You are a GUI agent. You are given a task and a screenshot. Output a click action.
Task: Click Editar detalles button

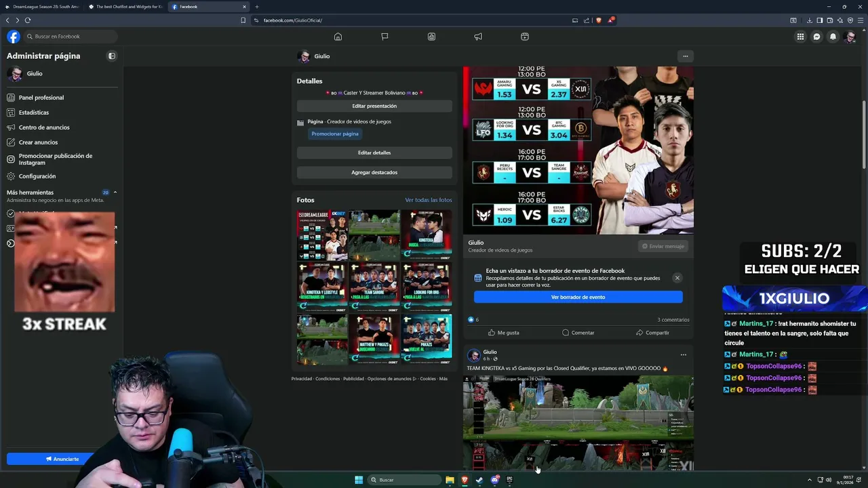pos(374,153)
